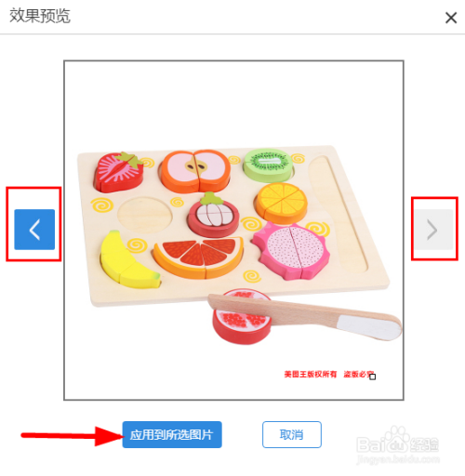Screen dimensions: 465x476
Task: Click the yellow banana in preview image
Action: 128,261
